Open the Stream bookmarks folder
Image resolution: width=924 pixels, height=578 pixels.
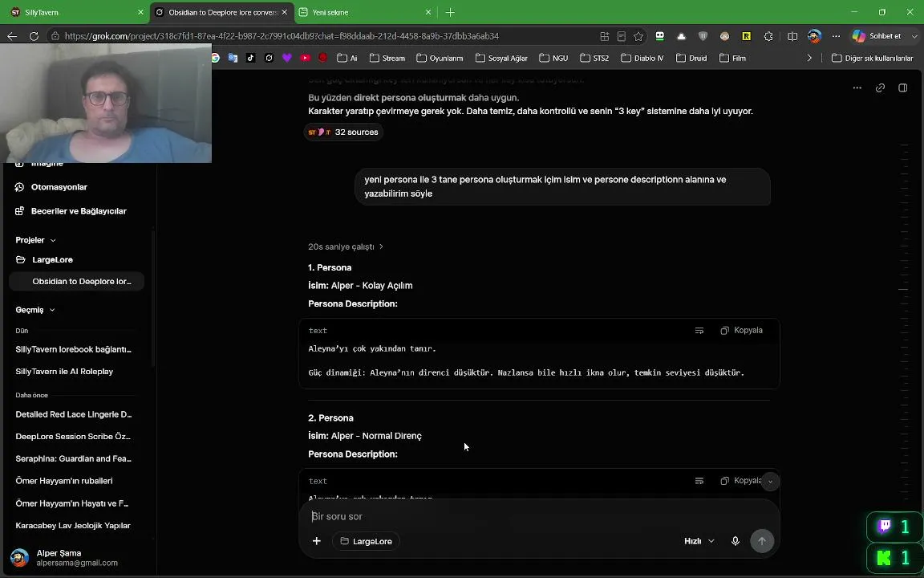[x=387, y=58]
